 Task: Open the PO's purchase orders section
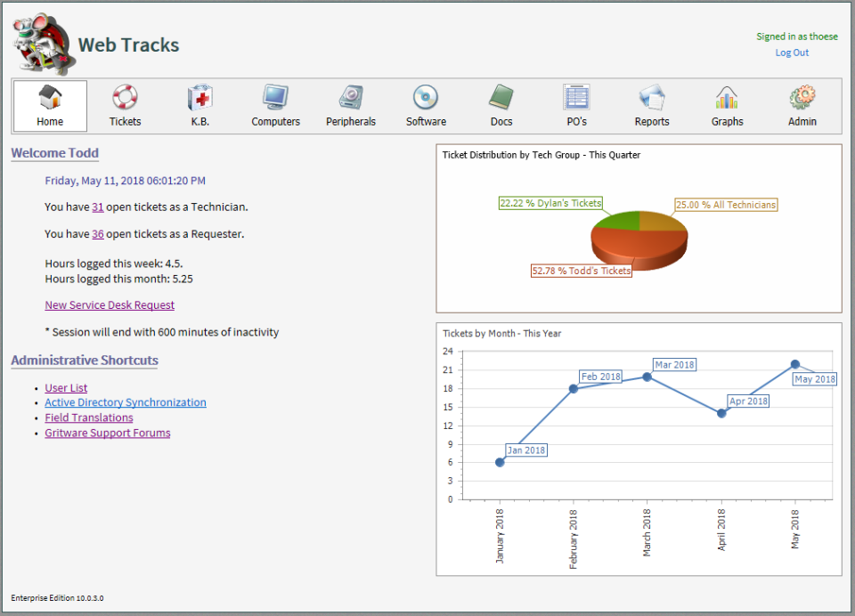click(x=575, y=105)
